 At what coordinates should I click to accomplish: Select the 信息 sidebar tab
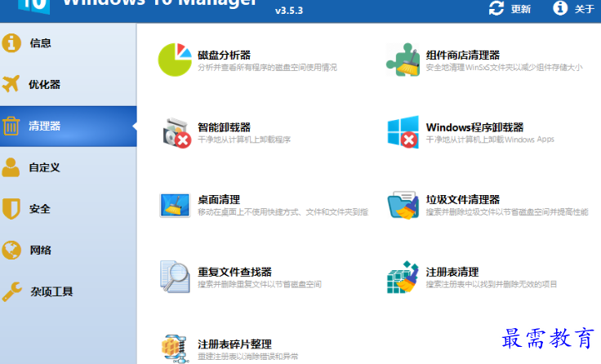(69, 43)
